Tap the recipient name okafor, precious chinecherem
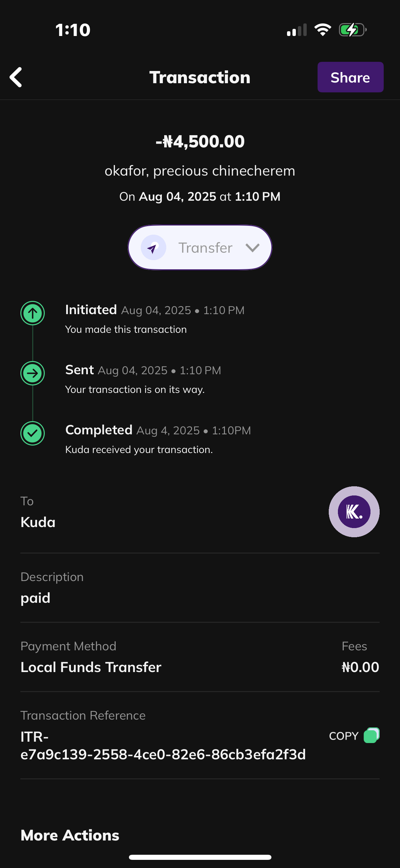Screen dimensions: 400x868 click(200, 171)
